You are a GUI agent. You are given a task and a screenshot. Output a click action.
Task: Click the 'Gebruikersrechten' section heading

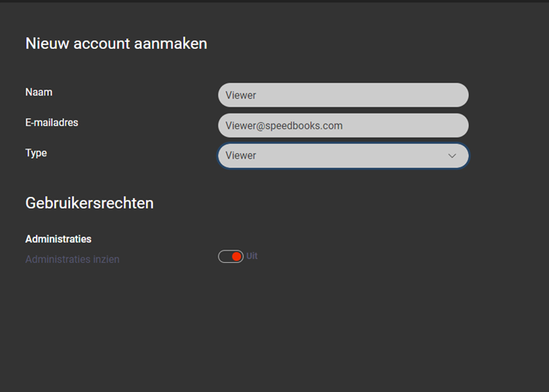point(89,204)
